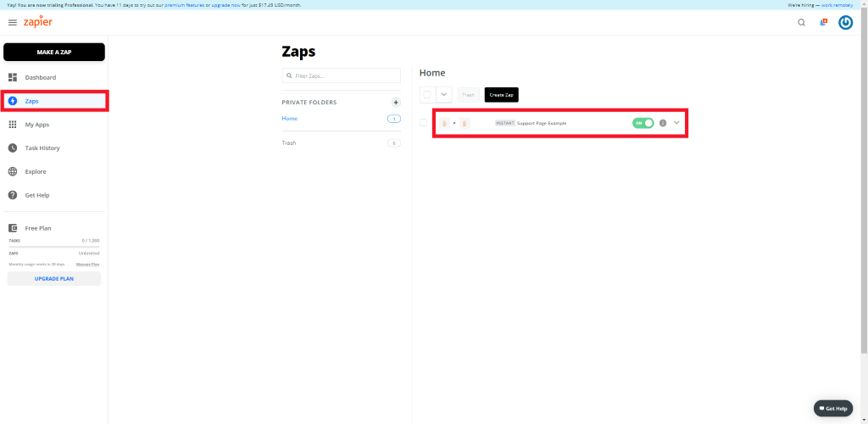Select the Home folder
Screen dimensions: 868x424
(290, 119)
